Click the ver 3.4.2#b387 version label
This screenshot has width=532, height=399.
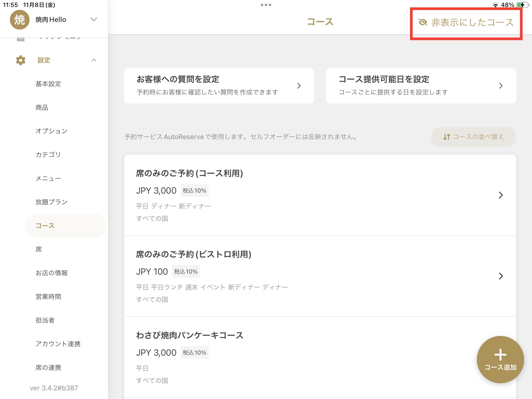coord(54,388)
